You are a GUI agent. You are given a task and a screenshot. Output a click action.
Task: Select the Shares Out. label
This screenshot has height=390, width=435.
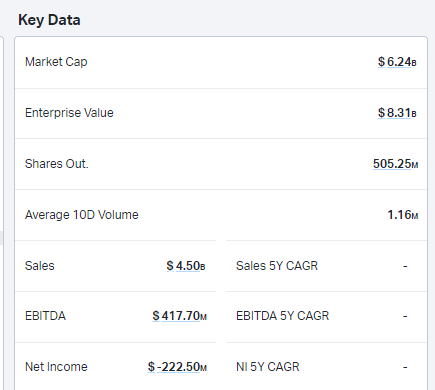tap(57, 164)
